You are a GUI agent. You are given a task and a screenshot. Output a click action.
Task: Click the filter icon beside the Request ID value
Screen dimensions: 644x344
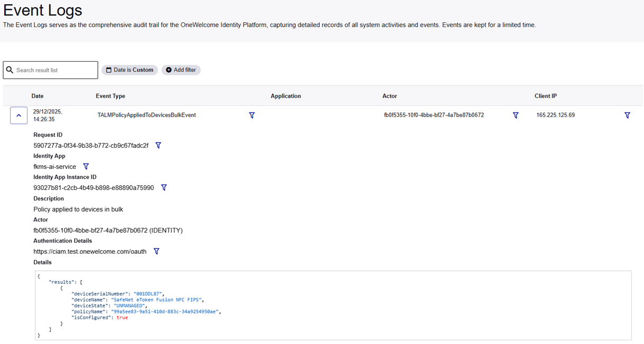[x=158, y=145]
